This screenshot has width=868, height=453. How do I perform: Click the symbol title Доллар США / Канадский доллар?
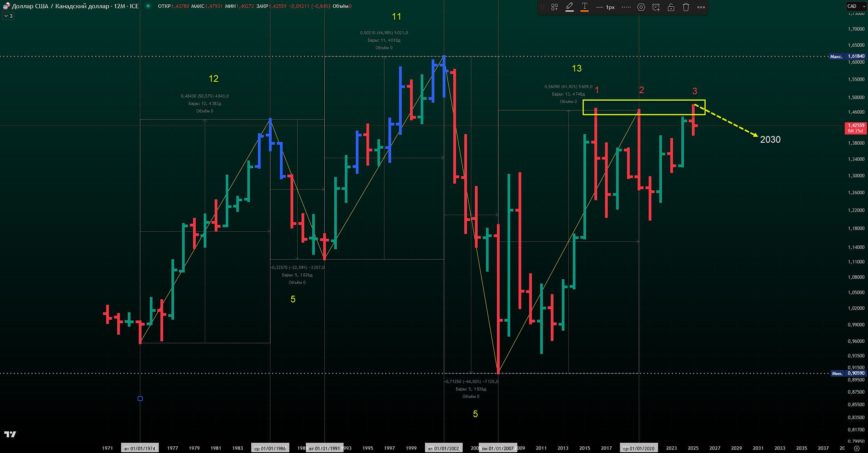61,6
